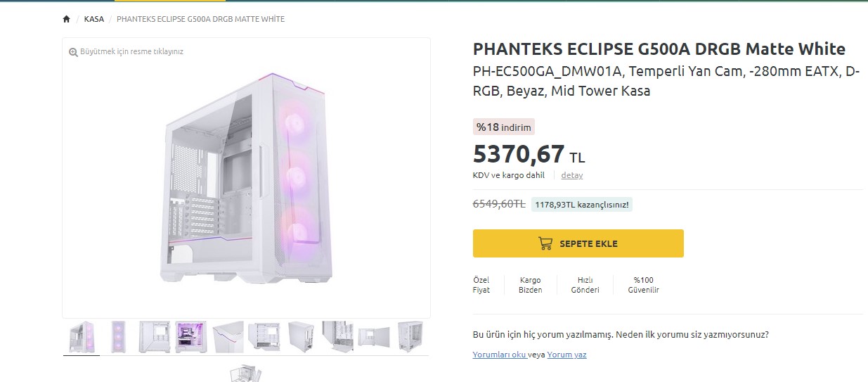Open 'Yorumları oku' reviews link
The width and height of the screenshot is (868, 382).
[499, 355]
